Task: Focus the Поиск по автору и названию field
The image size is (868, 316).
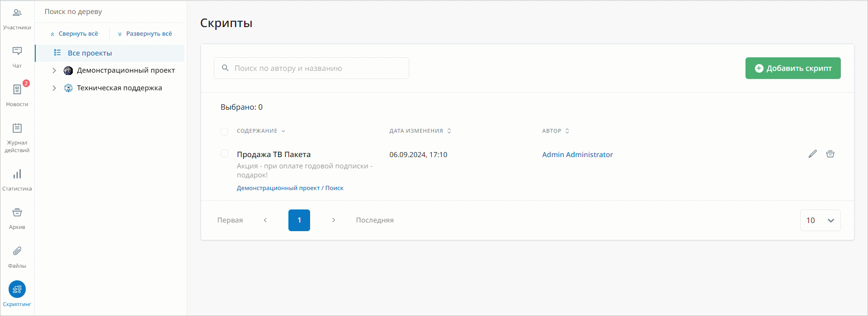Action: pos(311,68)
